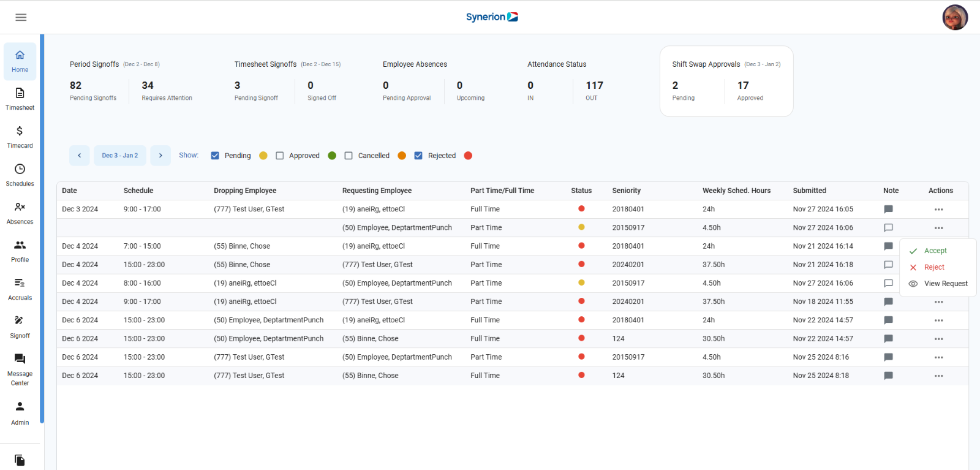Open Signoff in sidebar

[20, 327]
